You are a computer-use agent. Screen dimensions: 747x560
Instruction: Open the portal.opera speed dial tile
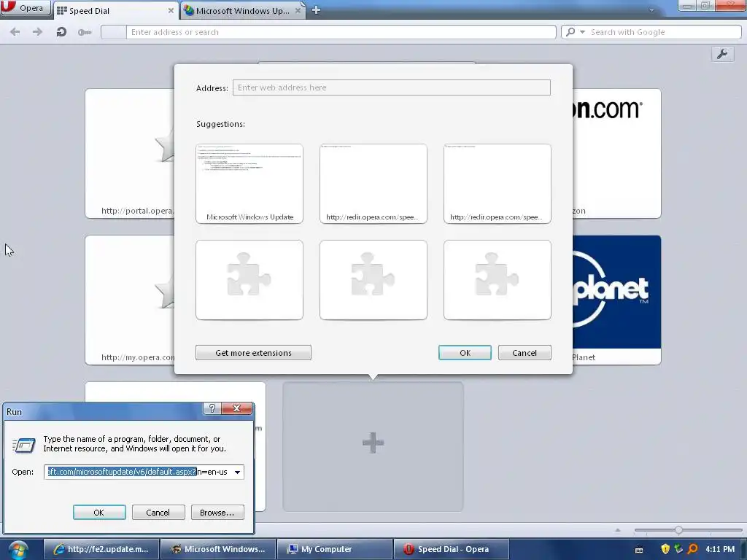tap(130, 153)
